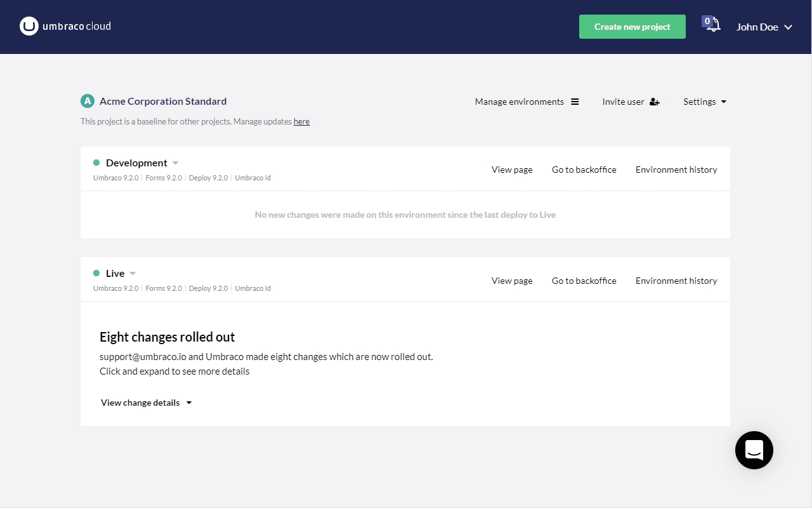Image resolution: width=812 pixels, height=508 pixels.
Task: Open Environment history for Development
Action: 676,170
